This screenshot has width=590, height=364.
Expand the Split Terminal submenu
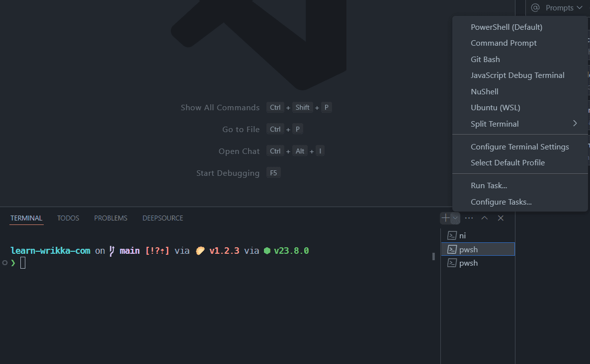[x=520, y=124]
